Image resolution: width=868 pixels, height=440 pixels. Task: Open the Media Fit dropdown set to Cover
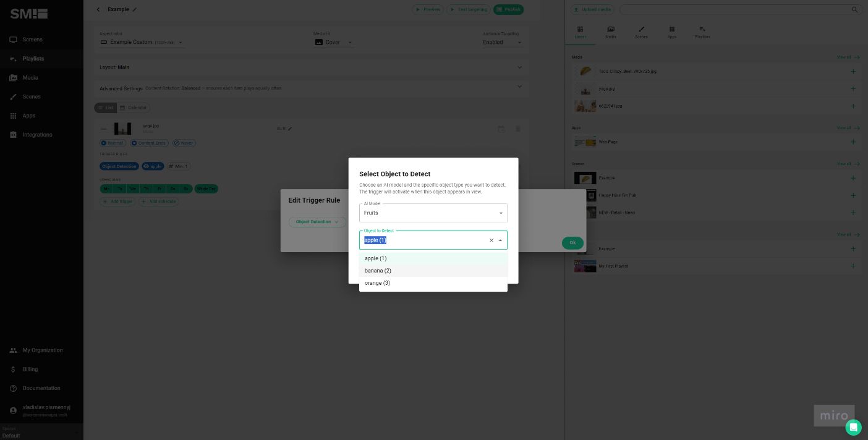(334, 42)
